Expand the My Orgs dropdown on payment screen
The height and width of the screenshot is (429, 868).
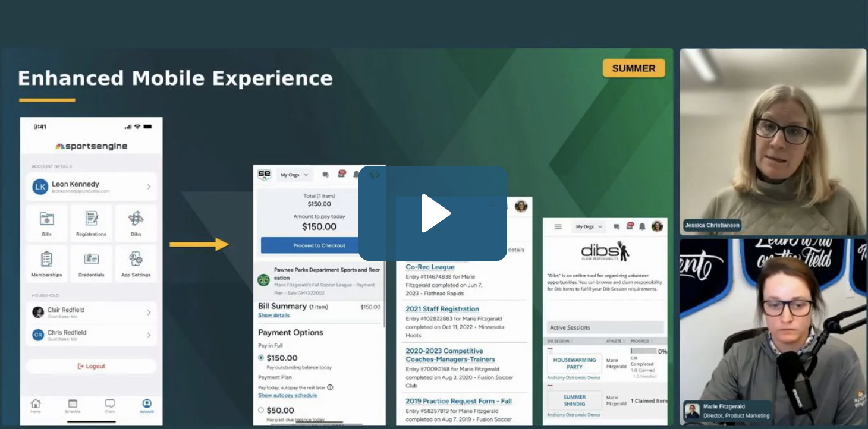click(294, 175)
